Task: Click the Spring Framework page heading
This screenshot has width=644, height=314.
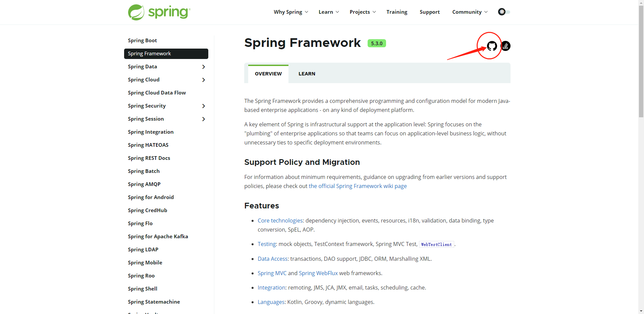Action: coord(302,43)
